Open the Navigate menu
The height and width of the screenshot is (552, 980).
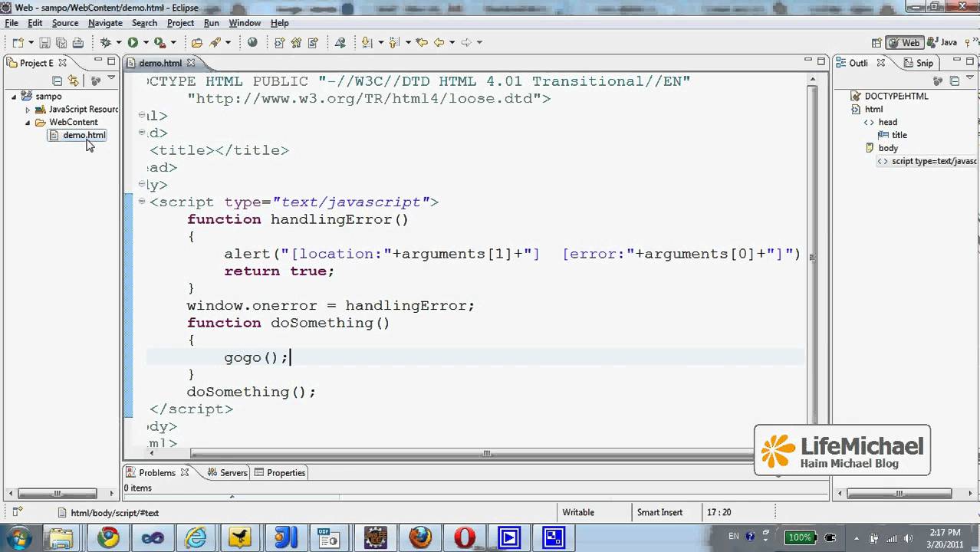tap(105, 23)
